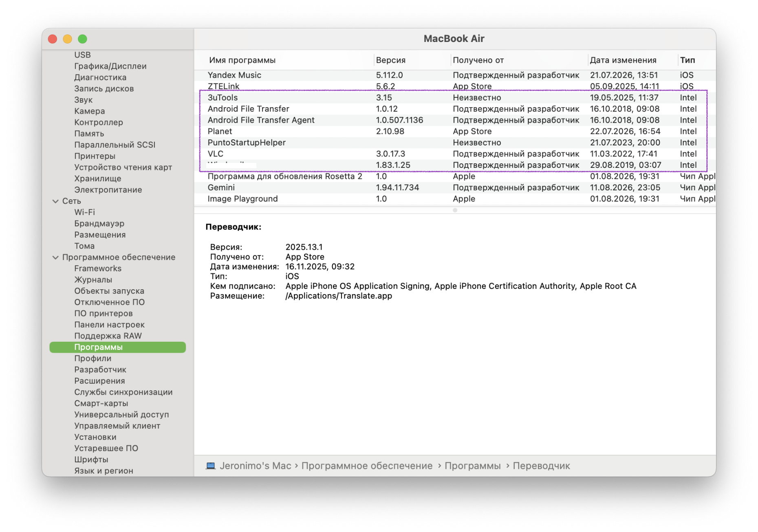Open Принтеры in the sidebar
Viewport: 758px width, 532px height.
[95, 156]
